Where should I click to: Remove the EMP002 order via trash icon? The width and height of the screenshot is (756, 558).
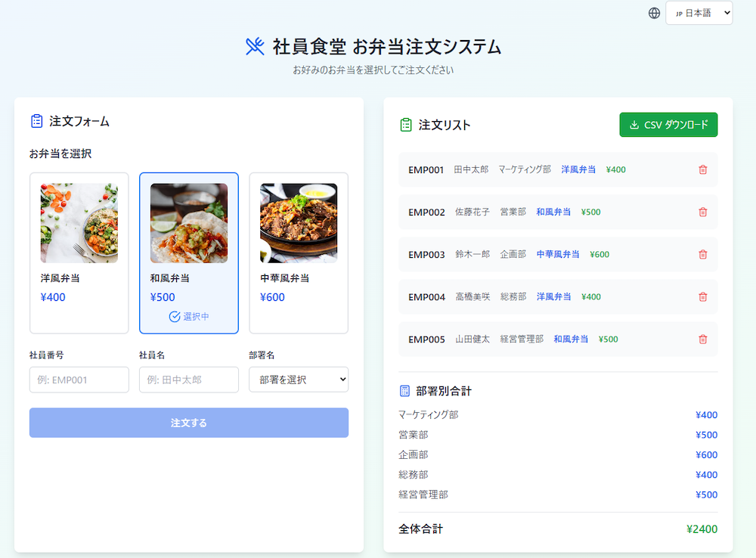point(702,212)
